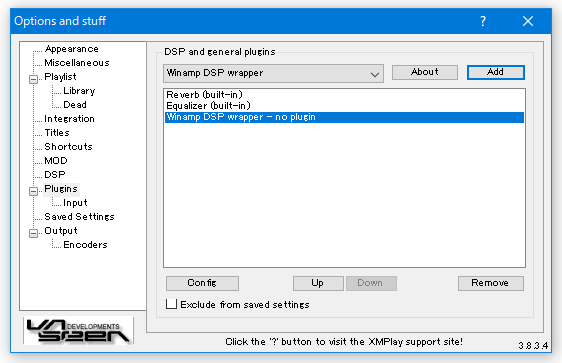Collapse the Playlist tree node
Image resolution: width=562 pixels, height=363 pixels.
click(x=33, y=79)
